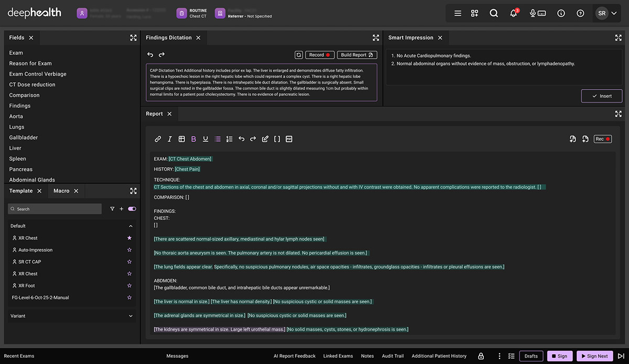
Task: Click the report icon left of Rec
Action: pos(585,139)
